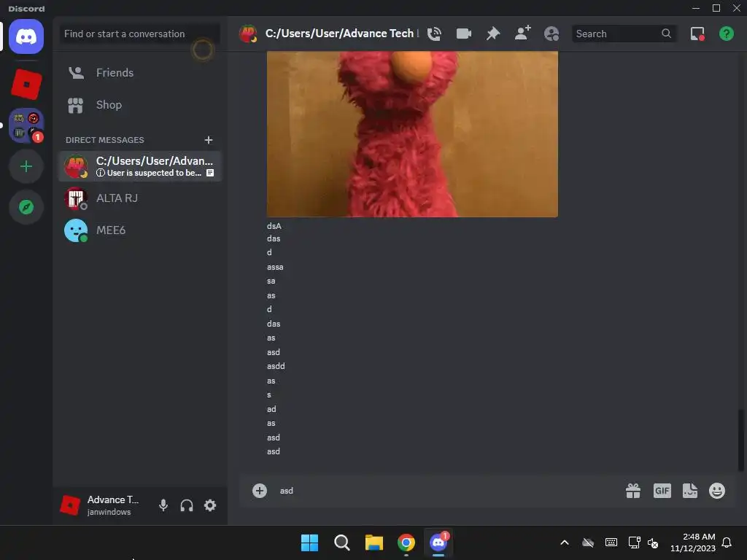Open User Settings gear
The height and width of the screenshot is (560, 747).
coord(210,505)
